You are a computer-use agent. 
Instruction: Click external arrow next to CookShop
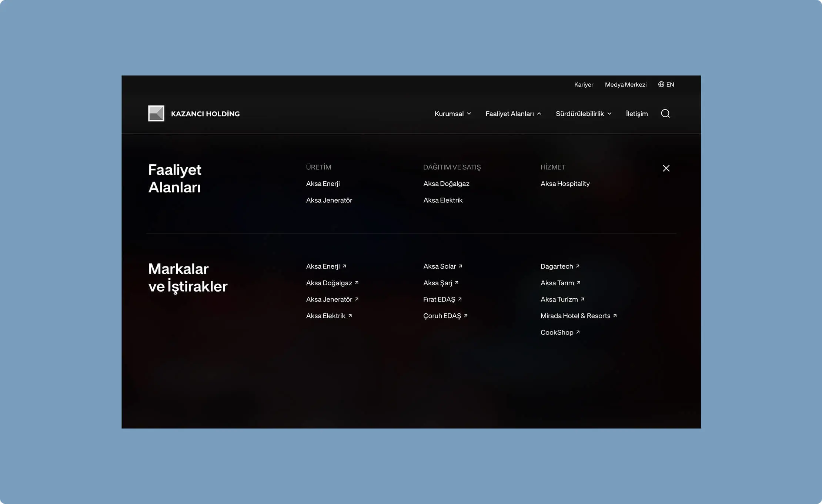(x=578, y=332)
